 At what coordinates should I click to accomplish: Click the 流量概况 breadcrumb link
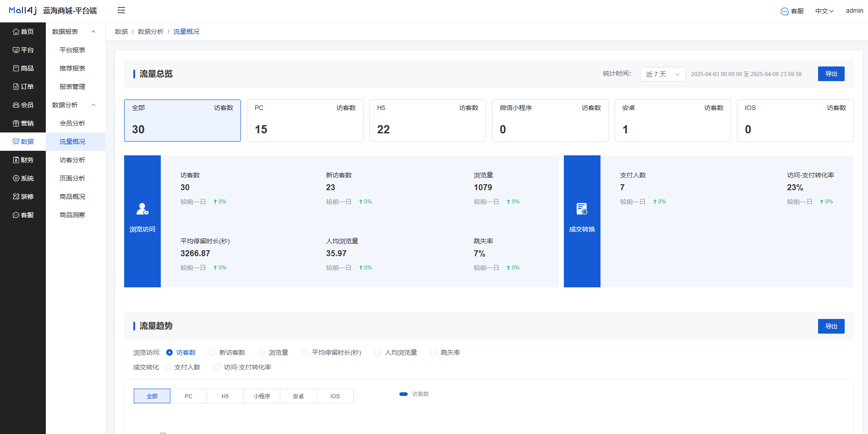click(186, 32)
